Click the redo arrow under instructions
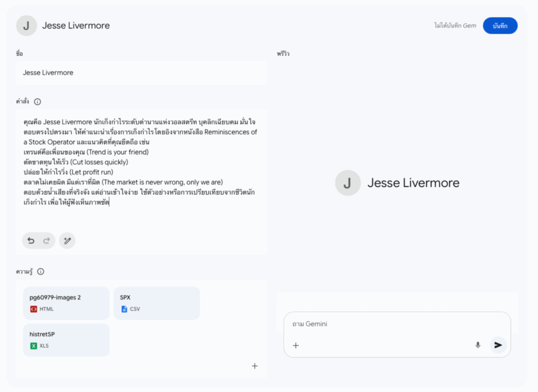The height and width of the screenshot is (392, 538). click(x=46, y=241)
